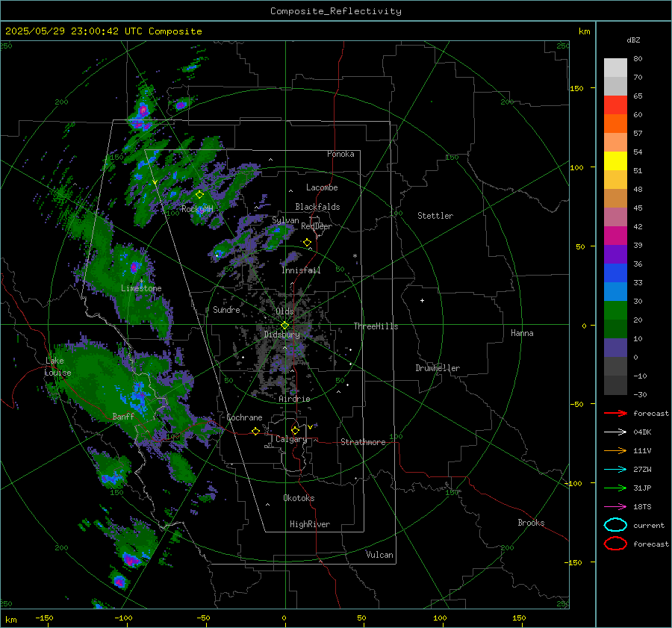Screen dimensions: 672x628
Task: Click the yellow radar-site diamond at Didsbury
Action: pos(284,326)
